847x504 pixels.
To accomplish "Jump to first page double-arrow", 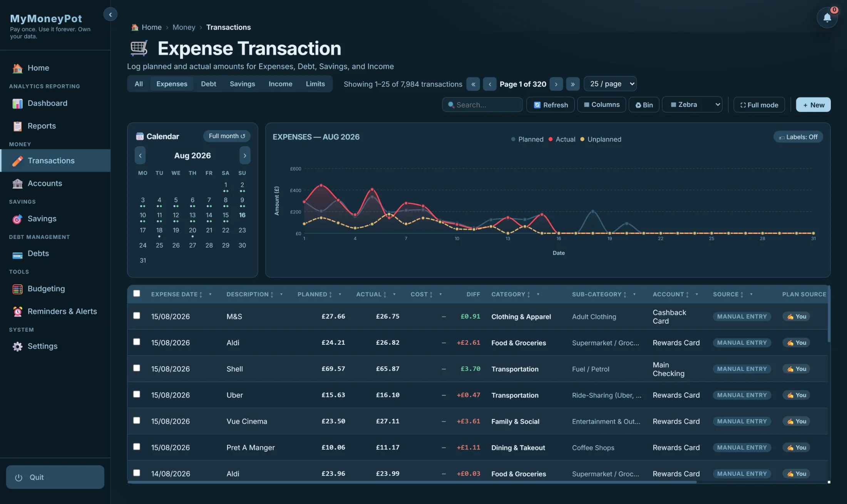I will tap(473, 84).
